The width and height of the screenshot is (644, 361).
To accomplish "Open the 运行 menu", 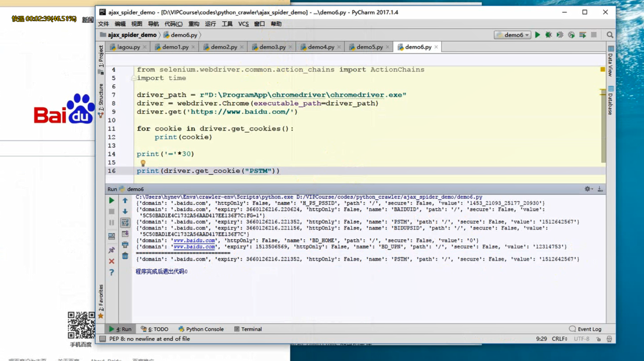I will tap(211, 24).
